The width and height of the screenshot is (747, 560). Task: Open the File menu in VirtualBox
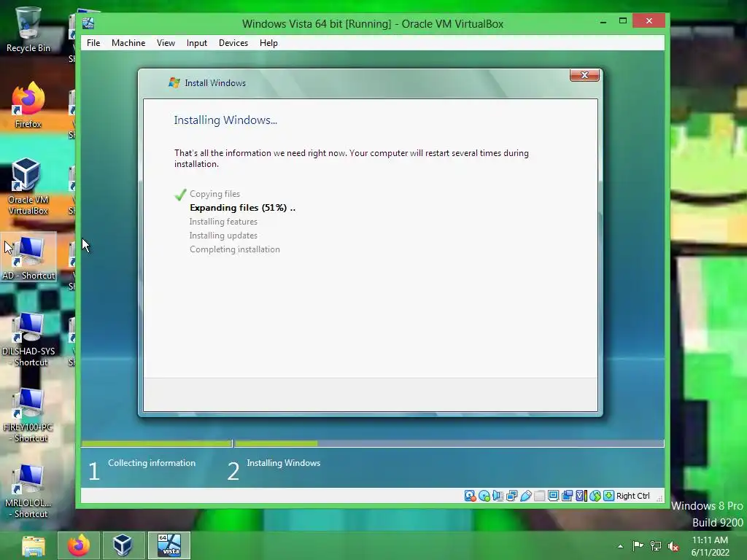[x=93, y=43]
